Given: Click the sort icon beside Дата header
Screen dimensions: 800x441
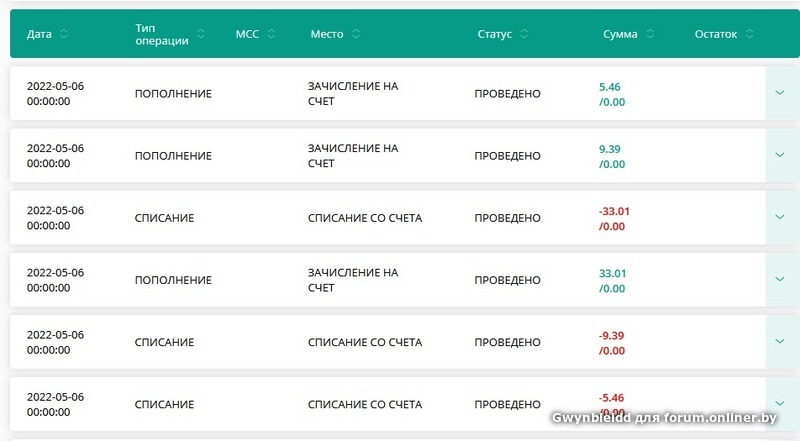Looking at the screenshot, I should point(64,34).
